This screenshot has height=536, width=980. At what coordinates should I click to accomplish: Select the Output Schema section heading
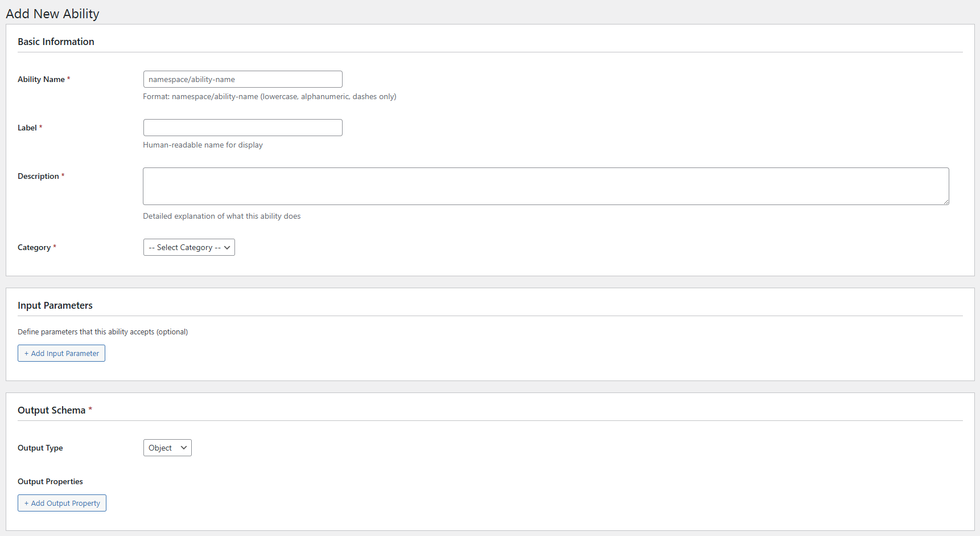pyautogui.click(x=51, y=410)
